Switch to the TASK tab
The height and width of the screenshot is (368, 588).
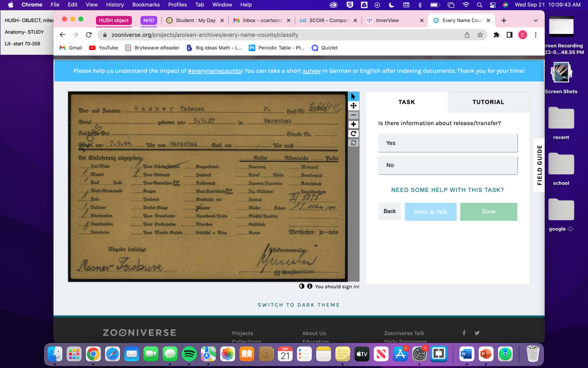pyautogui.click(x=407, y=102)
